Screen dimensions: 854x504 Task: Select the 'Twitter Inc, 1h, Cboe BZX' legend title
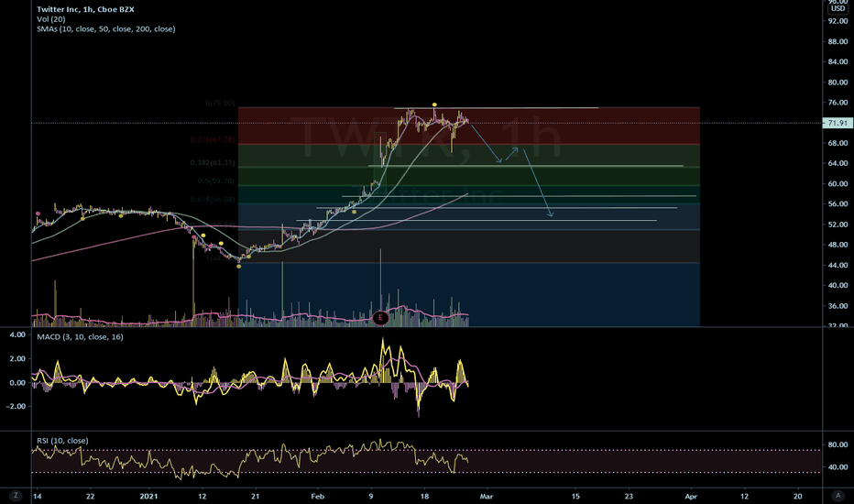click(85, 9)
